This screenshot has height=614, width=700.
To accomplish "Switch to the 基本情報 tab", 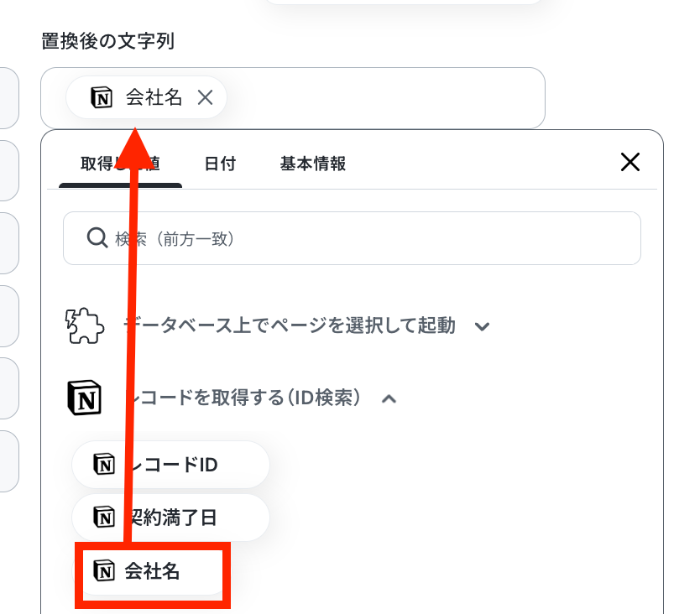I will click(x=312, y=164).
